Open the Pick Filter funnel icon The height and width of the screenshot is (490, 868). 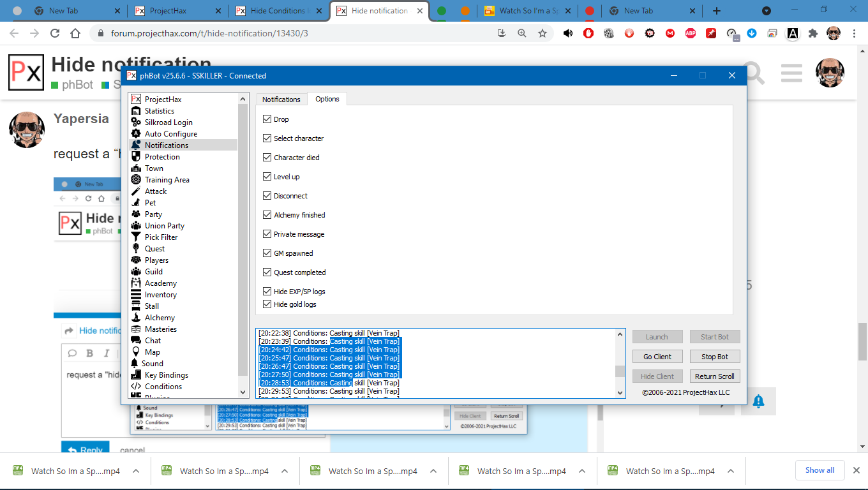click(135, 237)
